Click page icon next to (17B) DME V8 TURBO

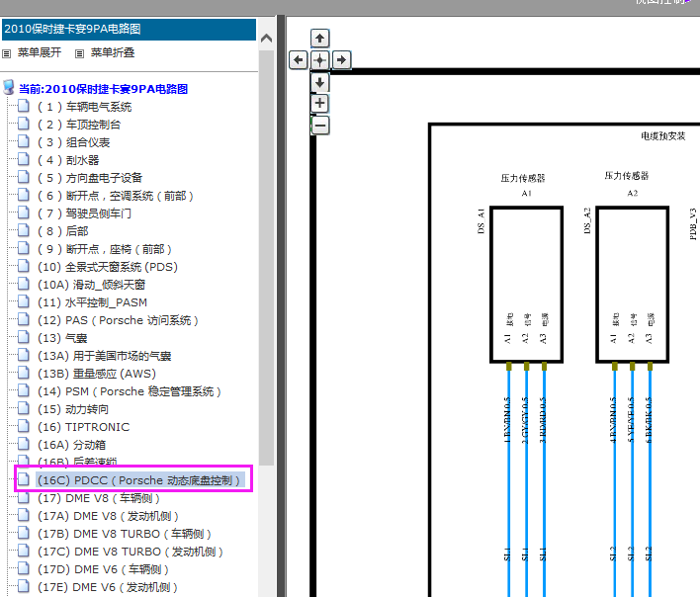[x=24, y=533]
